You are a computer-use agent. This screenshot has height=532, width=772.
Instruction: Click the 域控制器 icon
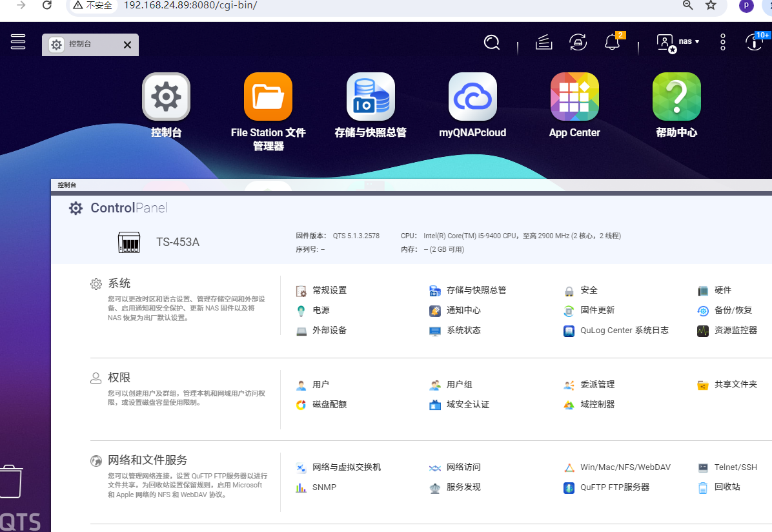(x=569, y=405)
